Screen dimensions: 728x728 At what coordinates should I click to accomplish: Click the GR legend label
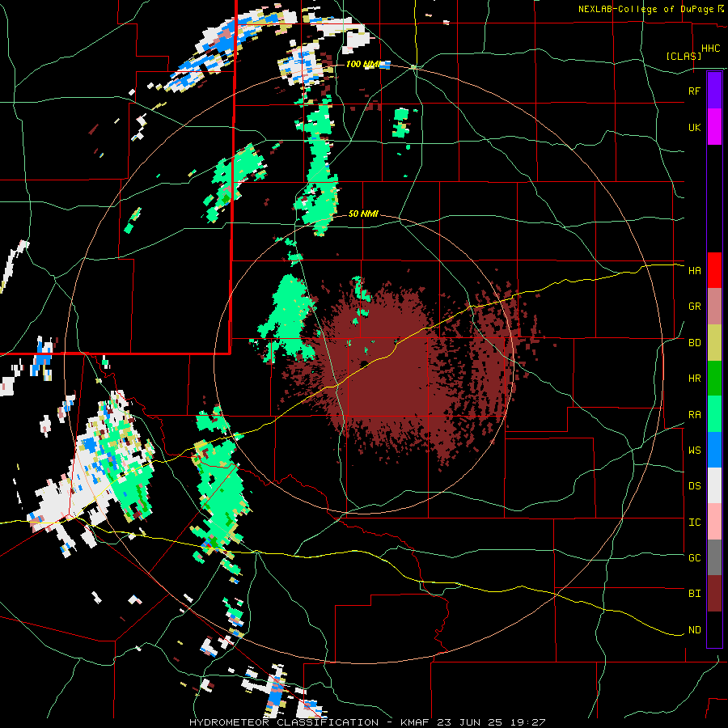pyautogui.click(x=694, y=307)
